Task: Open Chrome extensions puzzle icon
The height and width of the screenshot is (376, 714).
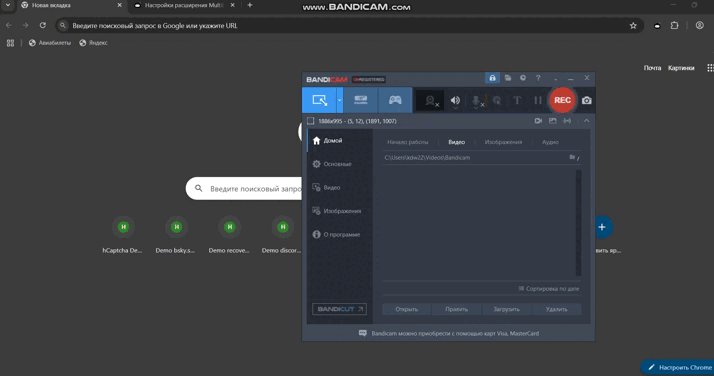Action: pos(674,26)
